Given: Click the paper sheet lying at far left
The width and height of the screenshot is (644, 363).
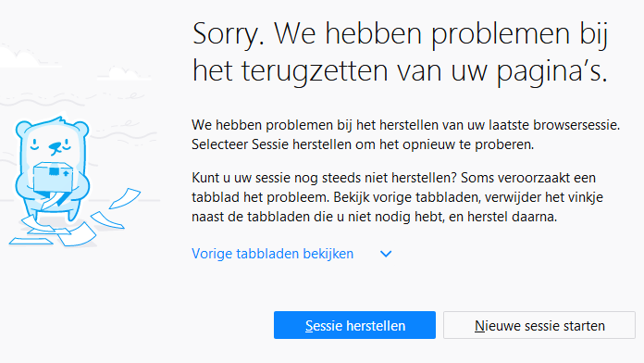Looking at the screenshot, I should (31, 241).
